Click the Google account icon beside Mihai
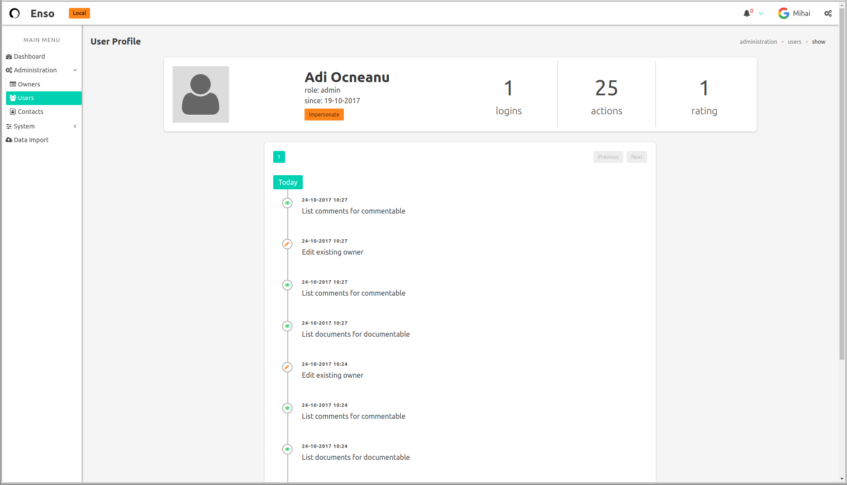 (x=784, y=14)
